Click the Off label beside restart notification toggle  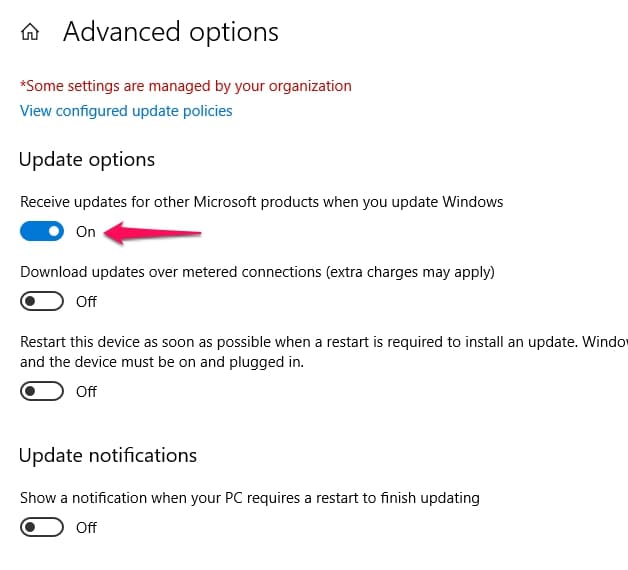click(86, 528)
